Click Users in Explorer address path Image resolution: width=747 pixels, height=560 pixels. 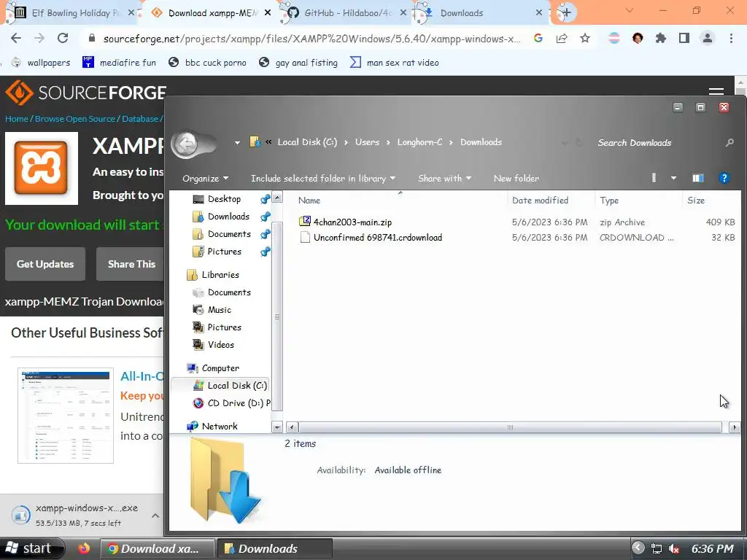(x=368, y=142)
